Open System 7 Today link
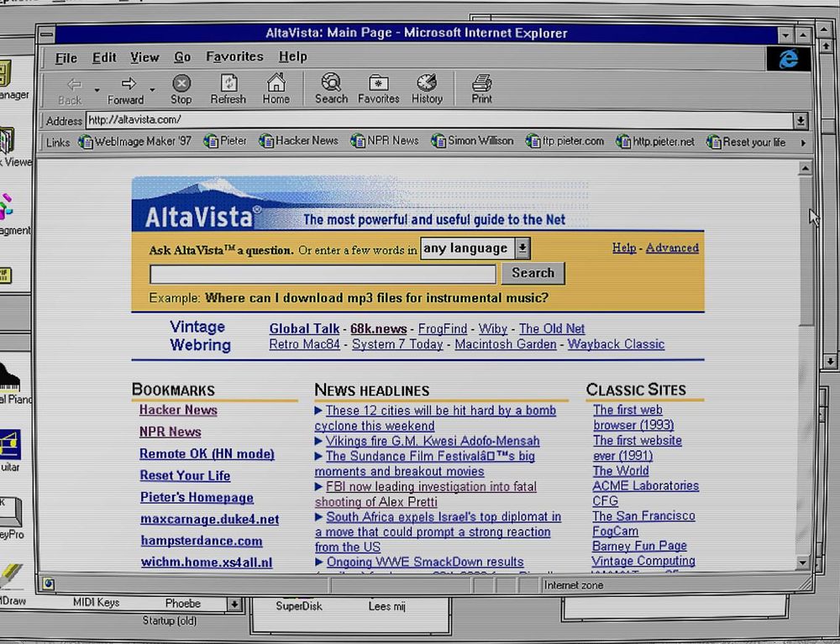This screenshot has height=644, width=840. [x=397, y=344]
